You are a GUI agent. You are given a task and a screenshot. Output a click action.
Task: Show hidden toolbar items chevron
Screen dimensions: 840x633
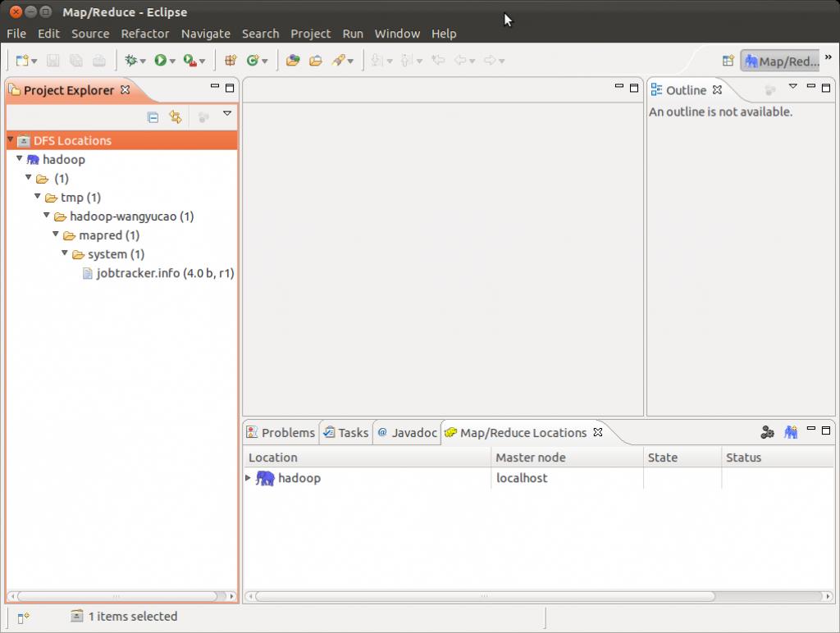829,57
